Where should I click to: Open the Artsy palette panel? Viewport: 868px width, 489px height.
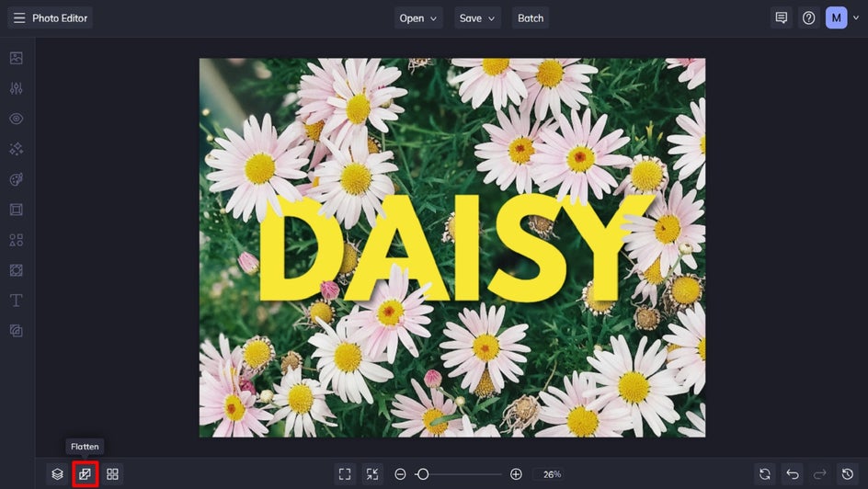(16, 179)
